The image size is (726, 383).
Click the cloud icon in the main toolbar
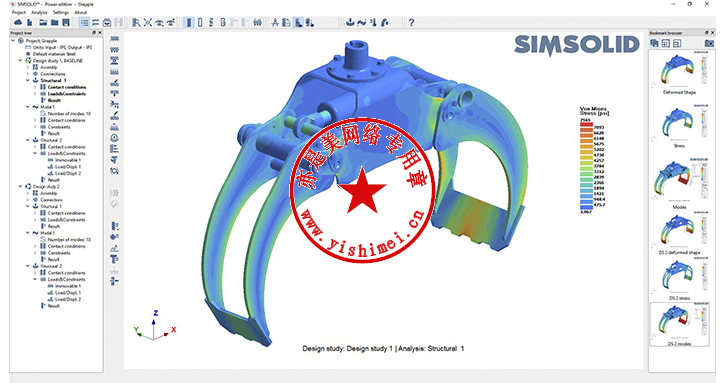point(19,22)
